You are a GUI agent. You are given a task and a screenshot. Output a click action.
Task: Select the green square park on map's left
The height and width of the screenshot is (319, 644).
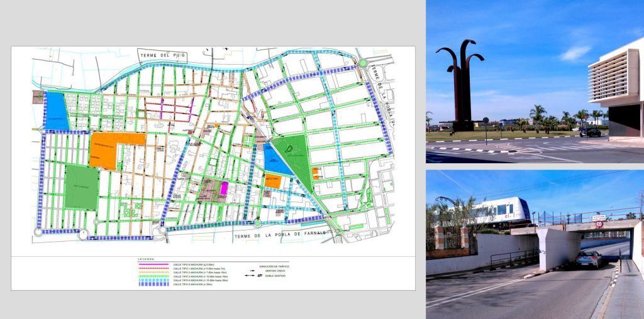82,186
